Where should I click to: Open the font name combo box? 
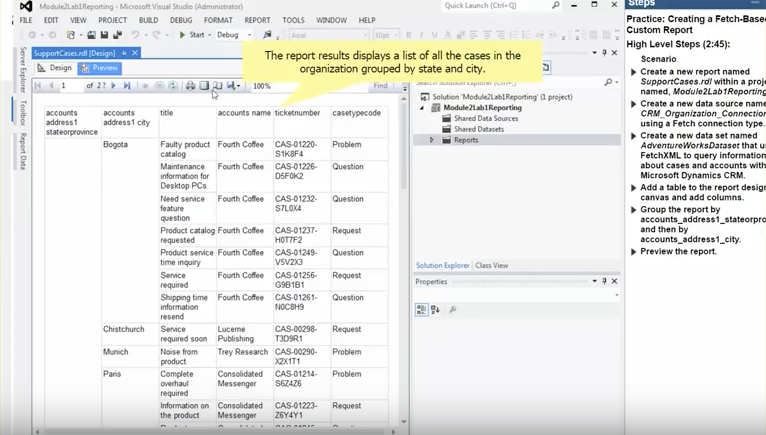click(329, 35)
